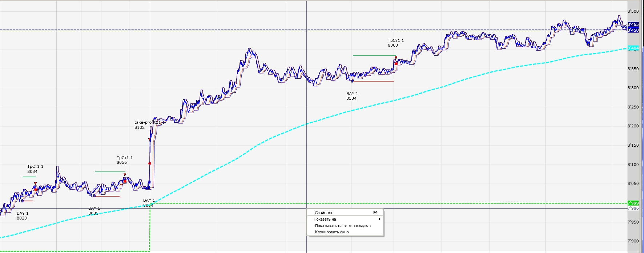Click the BAY 1 8020 trade label
Image resolution: width=644 pixels, height=253 pixels.
pyautogui.click(x=22, y=216)
